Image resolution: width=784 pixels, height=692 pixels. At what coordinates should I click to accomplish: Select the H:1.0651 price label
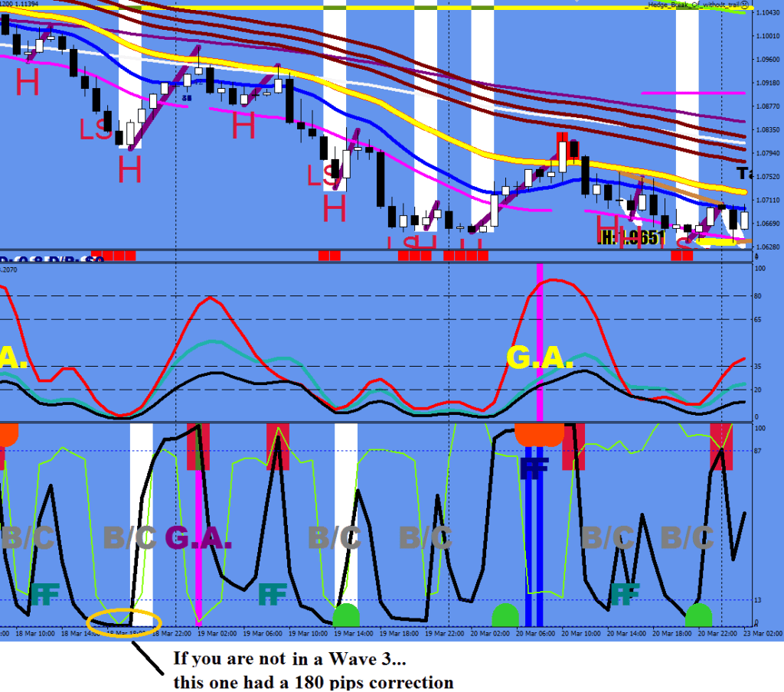click(632, 237)
